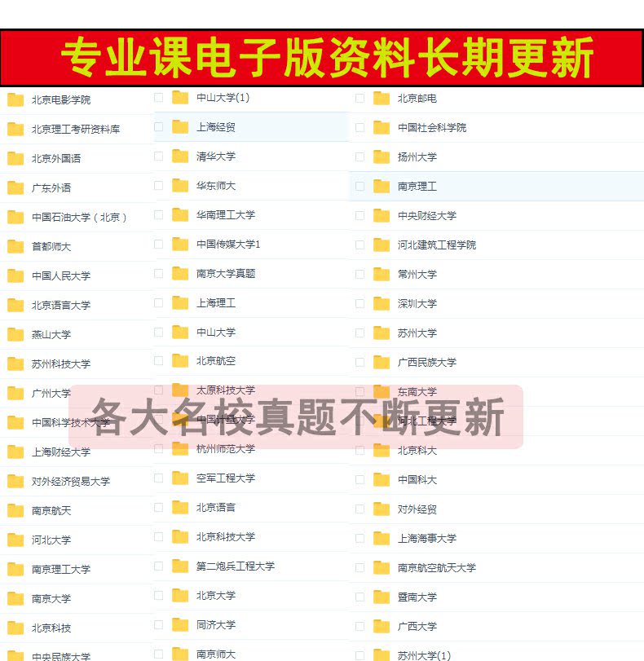The image size is (644, 661).
Task: Open the 苏州科技大学 folder icon
Action: tap(15, 364)
